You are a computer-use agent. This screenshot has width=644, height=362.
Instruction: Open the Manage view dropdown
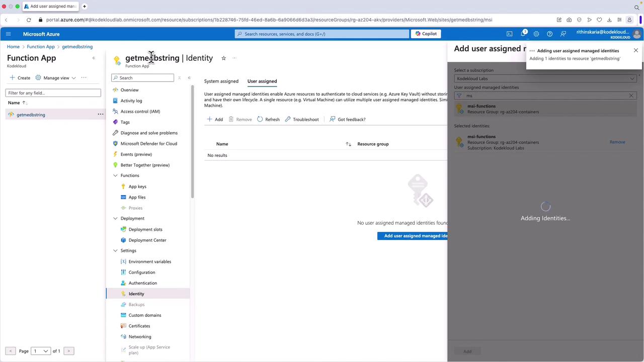coord(55,78)
